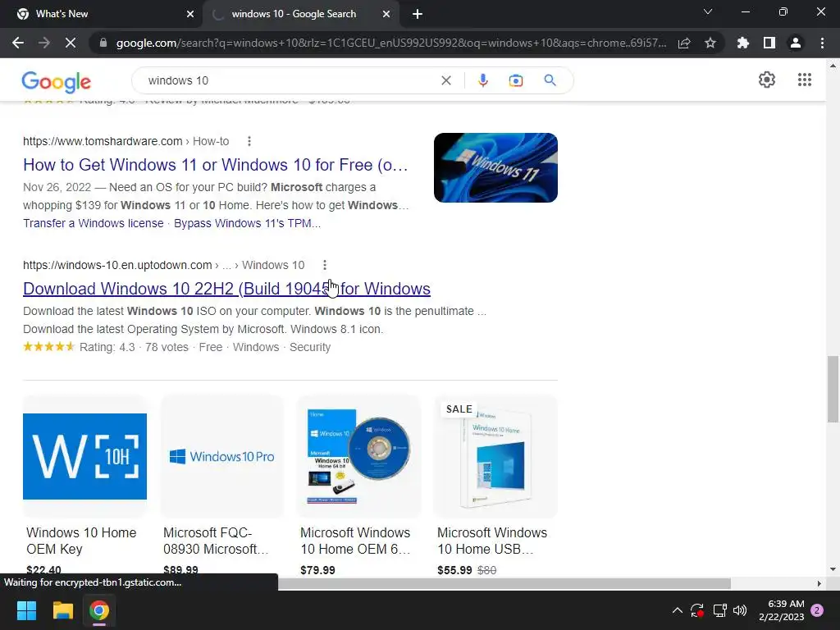Image resolution: width=840 pixels, height=630 pixels.
Task: Close the Google Search tab
Action: point(386,14)
